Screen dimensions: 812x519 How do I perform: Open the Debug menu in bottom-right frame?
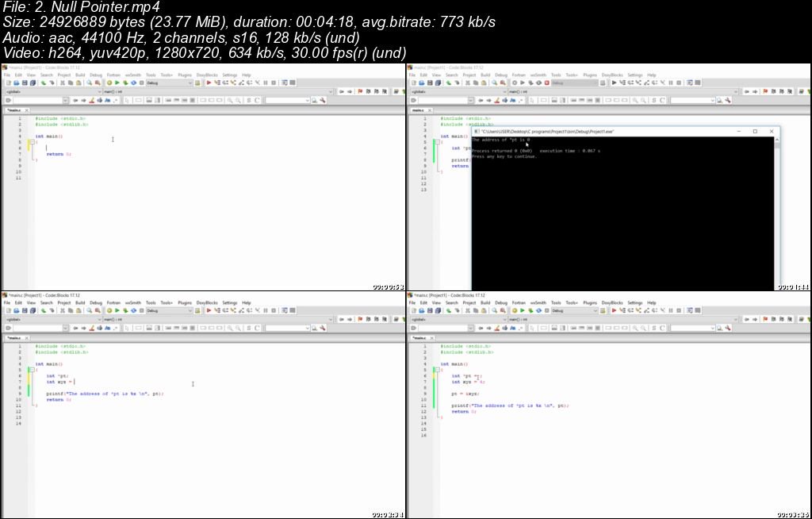[x=501, y=303]
